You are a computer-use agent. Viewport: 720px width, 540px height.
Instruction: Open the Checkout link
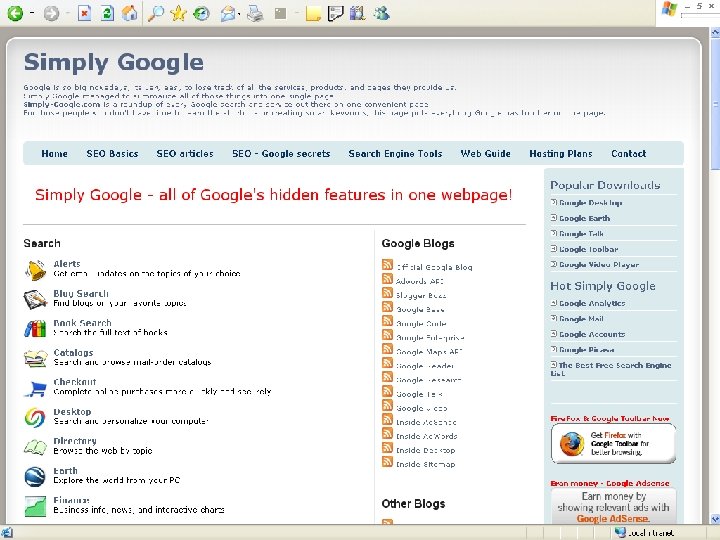click(x=75, y=382)
